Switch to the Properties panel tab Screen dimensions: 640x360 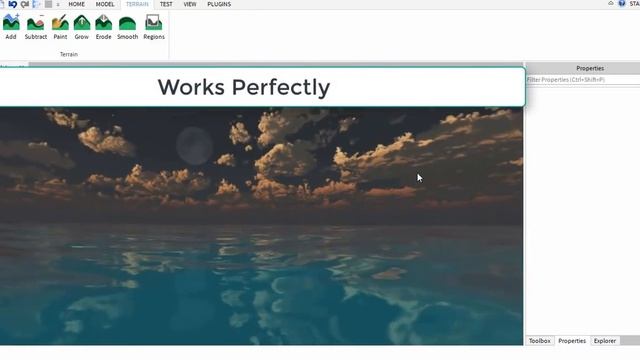click(x=572, y=340)
